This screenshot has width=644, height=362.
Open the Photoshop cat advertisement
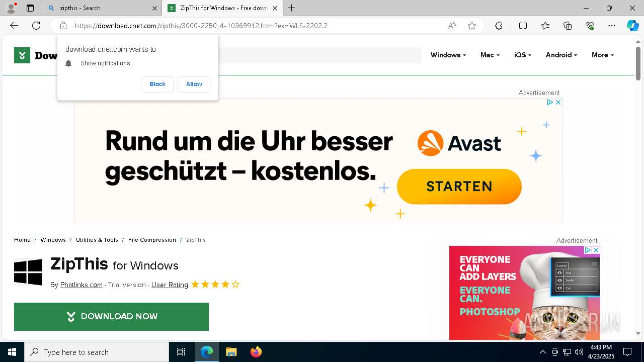pyautogui.click(x=525, y=293)
